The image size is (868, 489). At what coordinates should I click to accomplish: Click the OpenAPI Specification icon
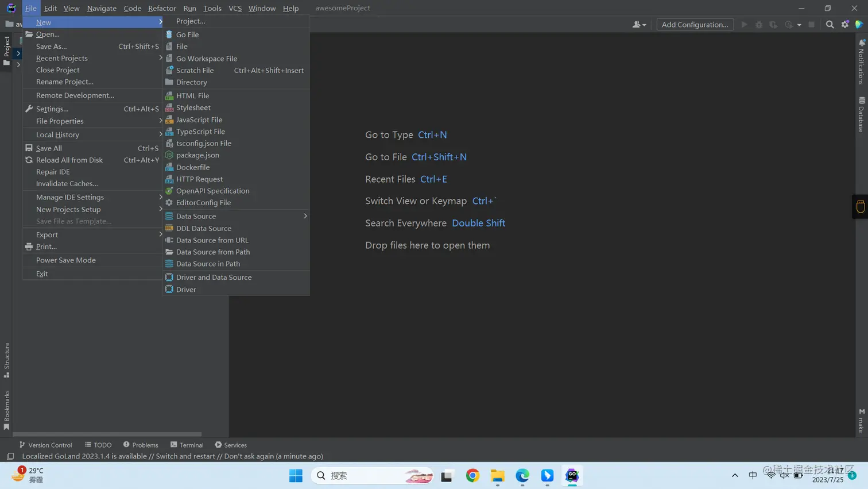(x=169, y=191)
